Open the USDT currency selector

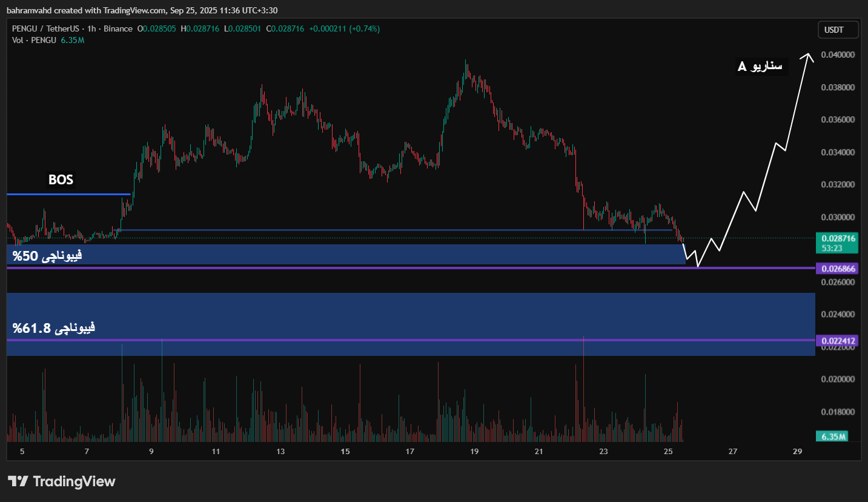pyautogui.click(x=838, y=30)
